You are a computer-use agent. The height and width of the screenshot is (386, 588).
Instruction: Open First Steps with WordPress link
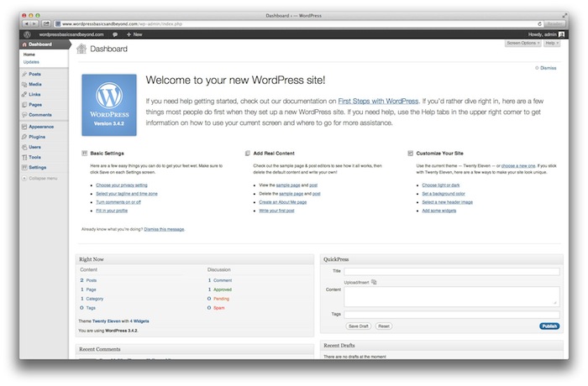coord(378,102)
